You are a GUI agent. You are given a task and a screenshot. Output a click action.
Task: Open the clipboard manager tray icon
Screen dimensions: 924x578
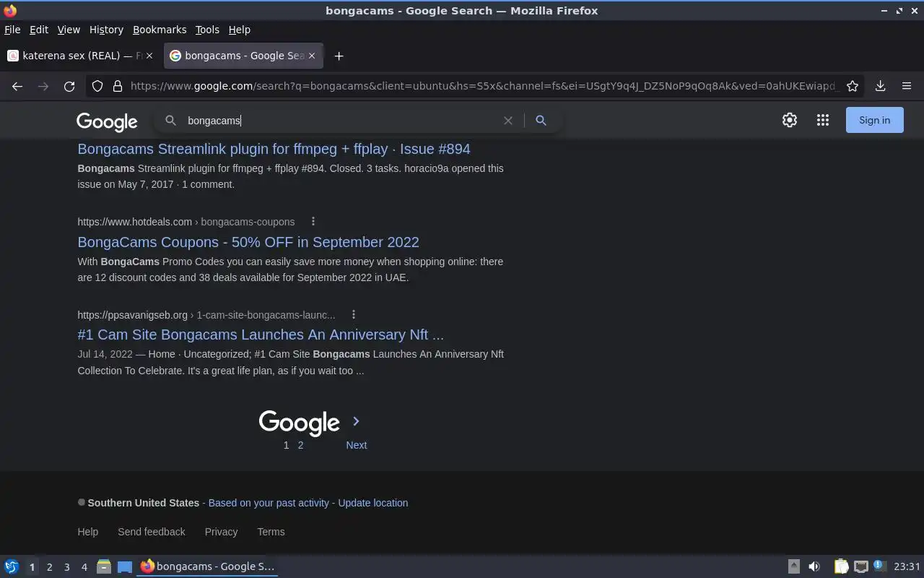[841, 566]
